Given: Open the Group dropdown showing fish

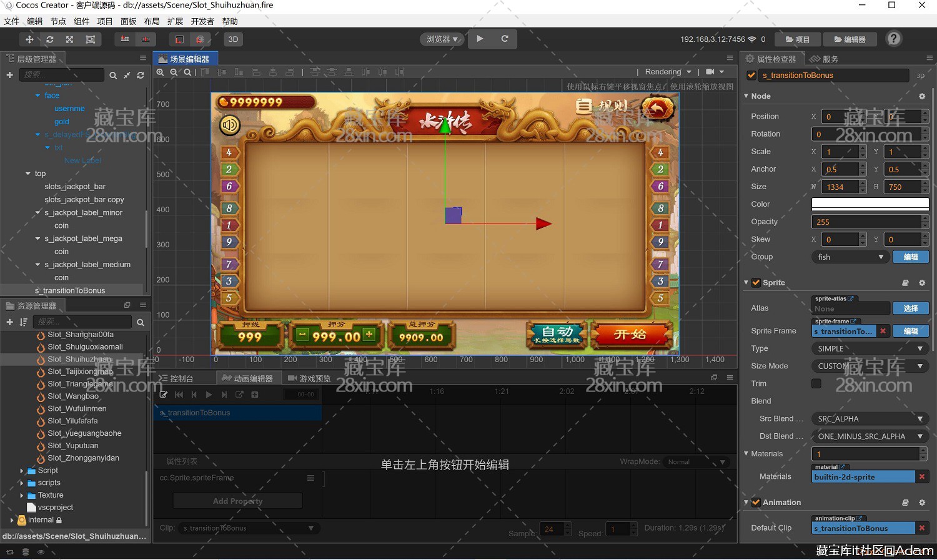Looking at the screenshot, I should point(850,257).
